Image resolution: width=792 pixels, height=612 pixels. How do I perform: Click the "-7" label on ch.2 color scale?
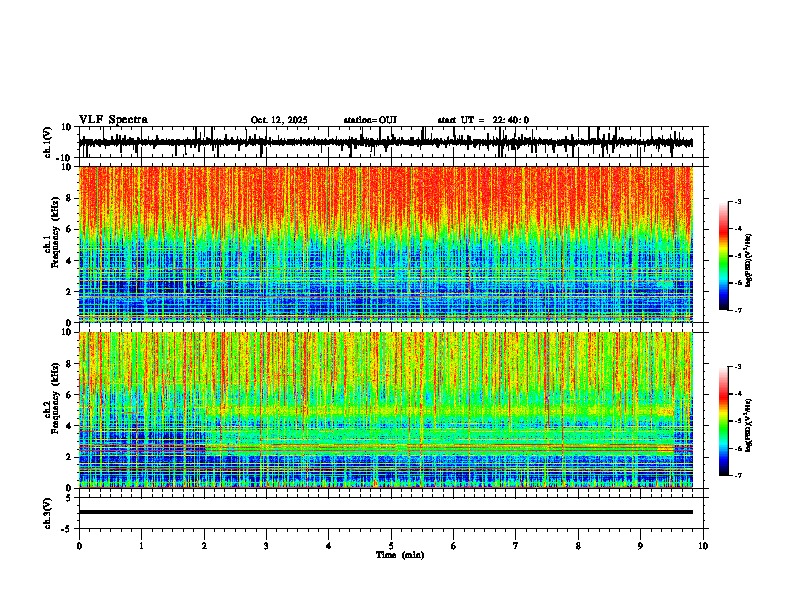tap(737, 475)
